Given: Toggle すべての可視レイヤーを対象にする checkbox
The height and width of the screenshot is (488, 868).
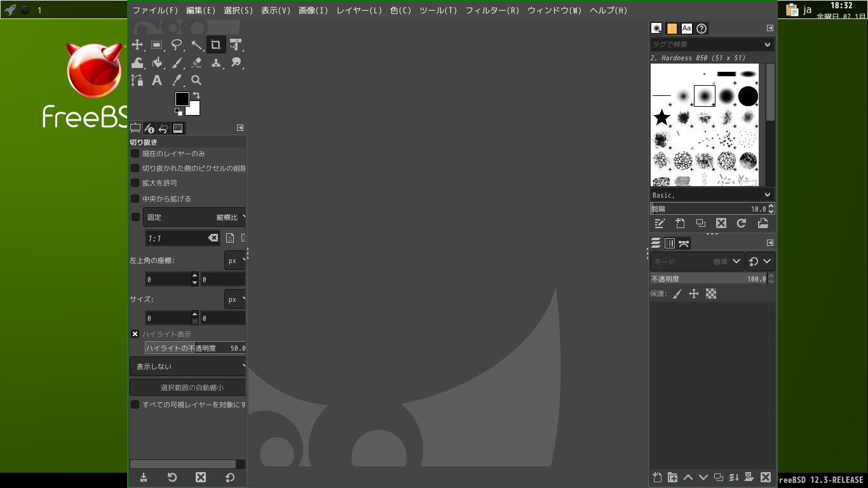Looking at the screenshot, I should click(135, 405).
